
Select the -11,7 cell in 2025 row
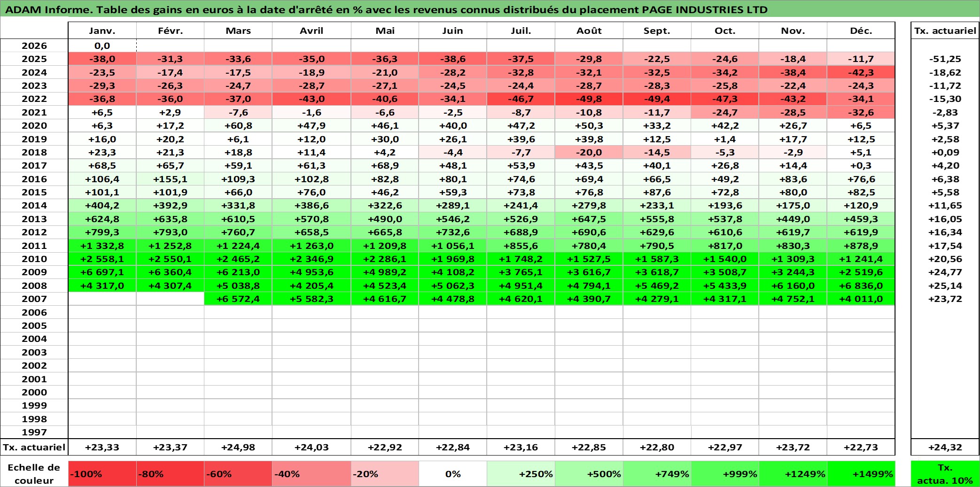[x=861, y=59]
